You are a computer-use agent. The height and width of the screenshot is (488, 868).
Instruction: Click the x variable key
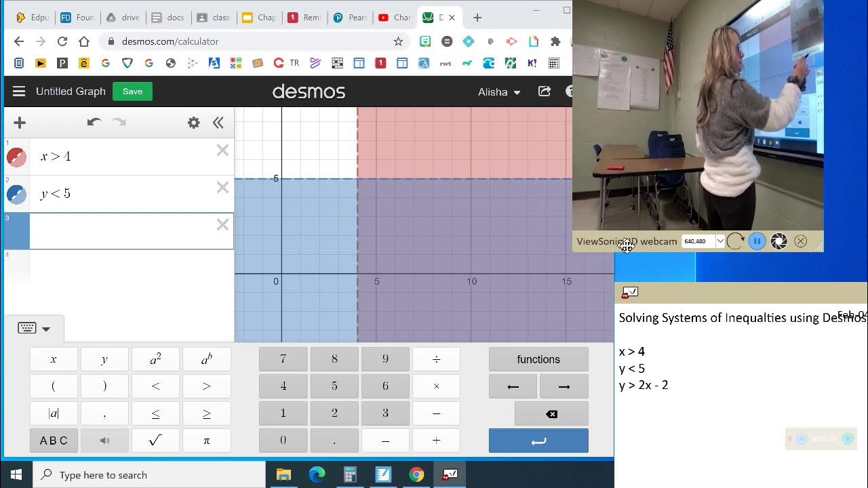pyautogui.click(x=54, y=359)
